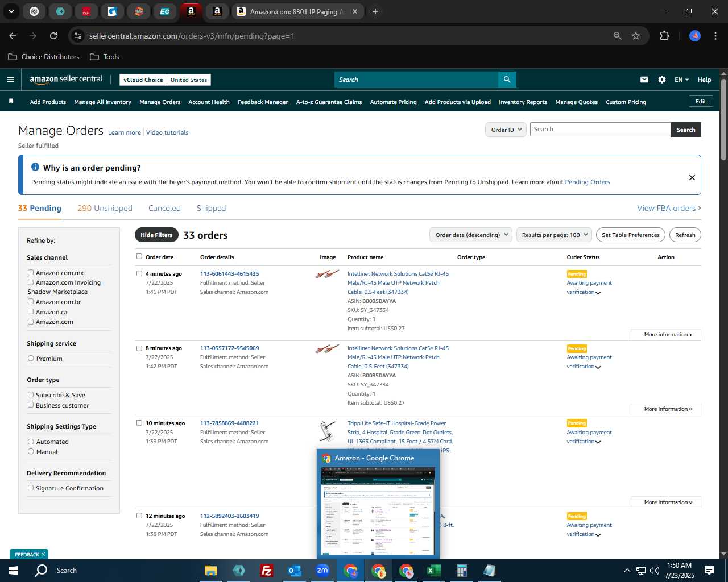Click the Windows Start button
Image resolution: width=728 pixels, height=582 pixels.
coord(13,571)
